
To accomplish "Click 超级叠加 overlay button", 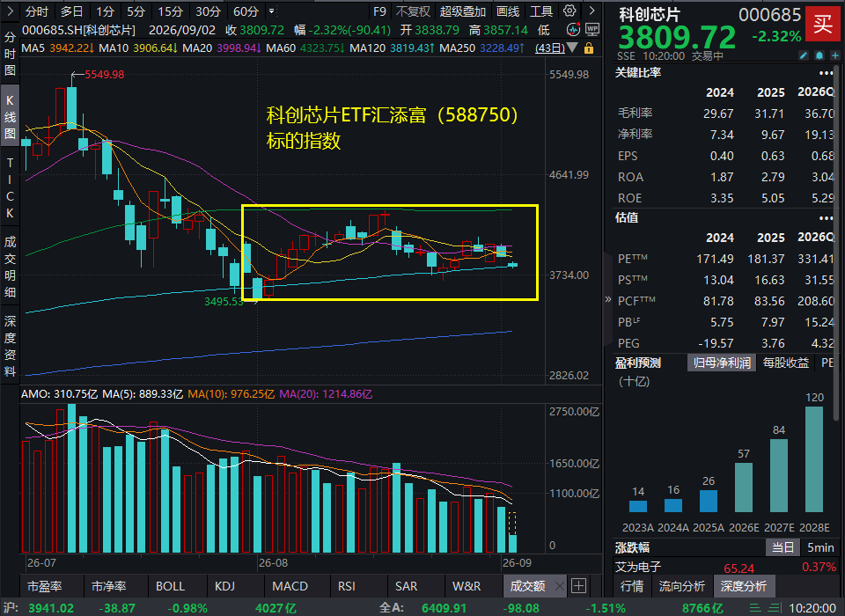I will (x=462, y=11).
